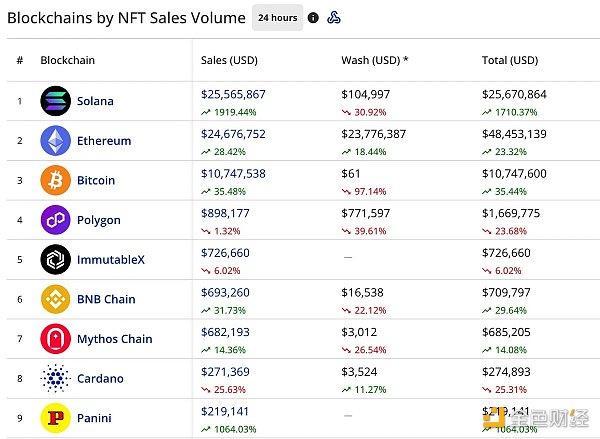Open the Ethereum blockchain link
This screenshot has height=439, width=600.
coord(104,141)
